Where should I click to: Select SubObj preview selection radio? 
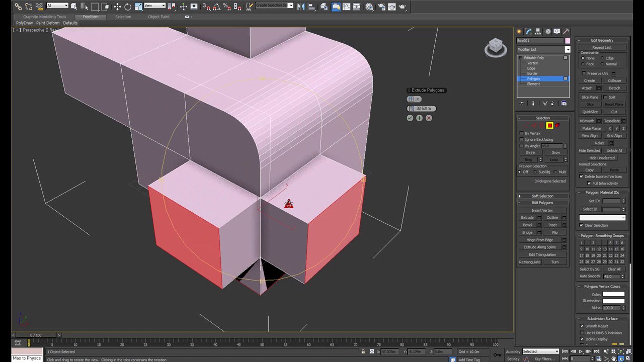pos(535,172)
